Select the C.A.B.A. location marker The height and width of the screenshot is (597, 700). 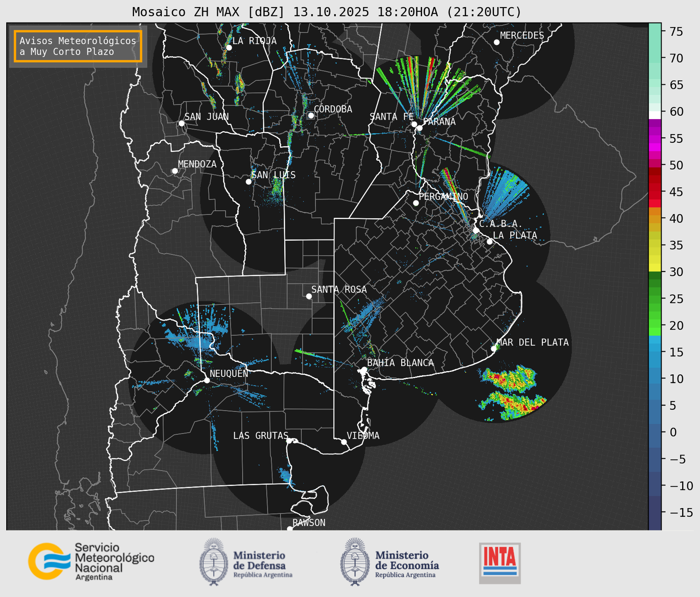click(x=476, y=230)
